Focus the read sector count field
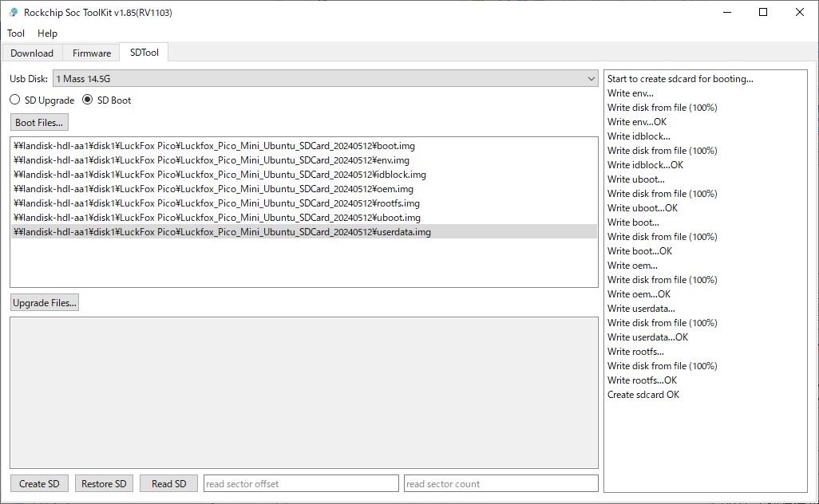The width and height of the screenshot is (819, 504). 501,483
